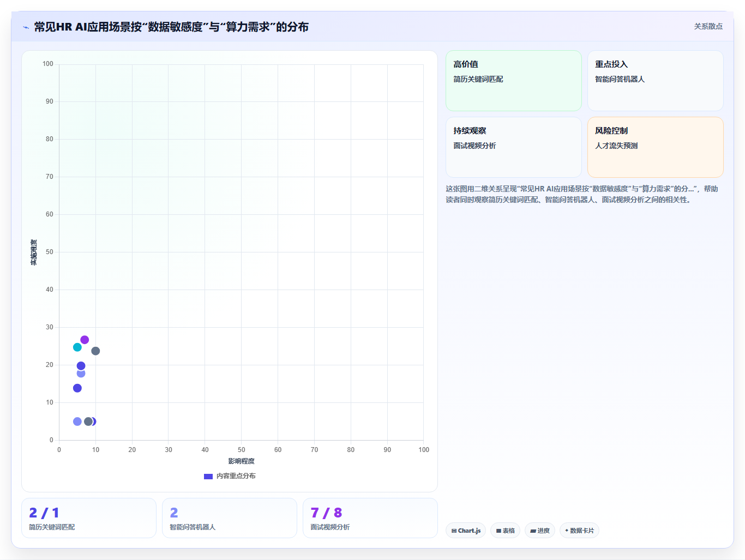Click the '2 / 1' 简历关键词匹配 stat card
The image size is (745, 560).
89,518
